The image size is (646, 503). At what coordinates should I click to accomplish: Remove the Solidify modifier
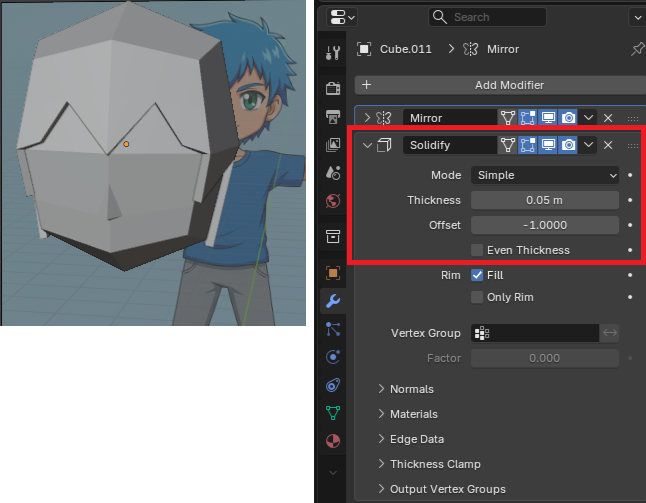(x=608, y=146)
